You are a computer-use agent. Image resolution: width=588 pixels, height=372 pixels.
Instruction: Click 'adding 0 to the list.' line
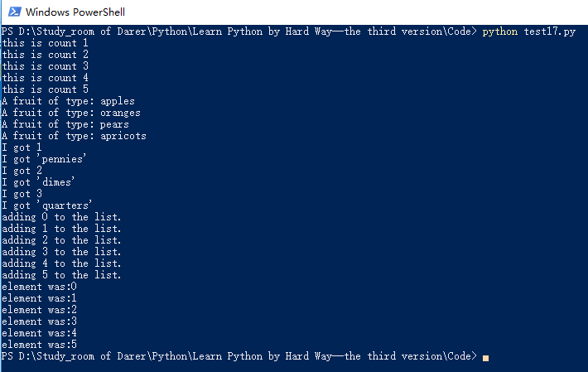click(62, 217)
